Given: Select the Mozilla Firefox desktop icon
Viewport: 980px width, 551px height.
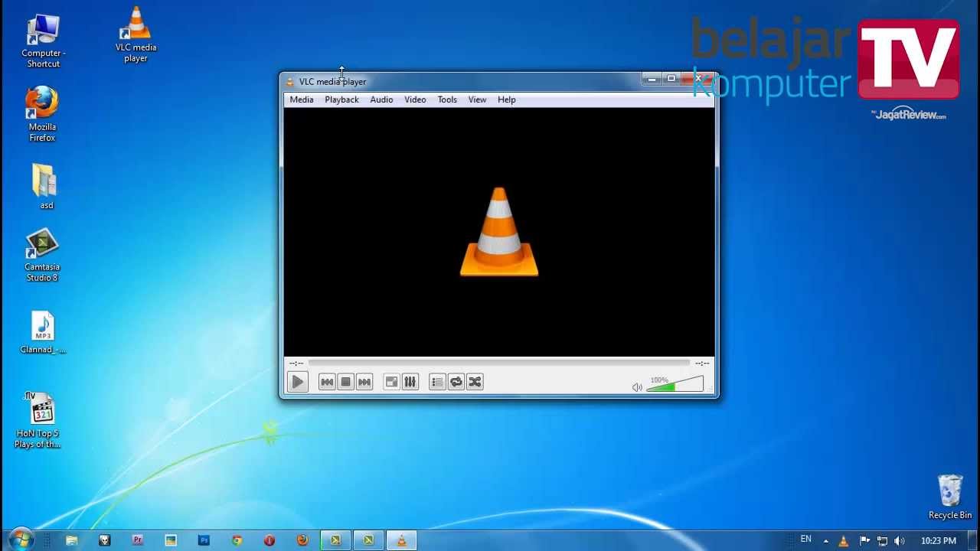Looking at the screenshot, I should click(42, 114).
